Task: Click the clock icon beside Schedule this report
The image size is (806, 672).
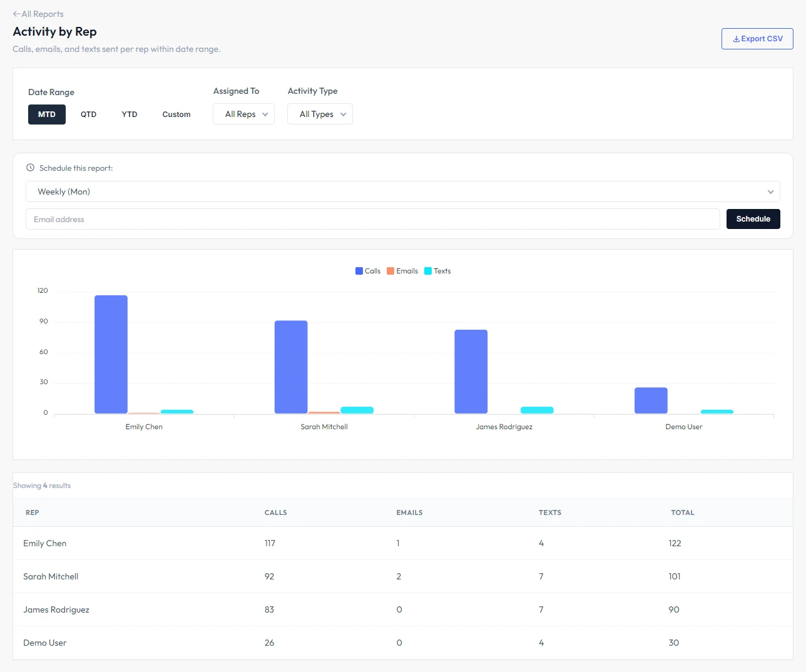Action: (30, 168)
